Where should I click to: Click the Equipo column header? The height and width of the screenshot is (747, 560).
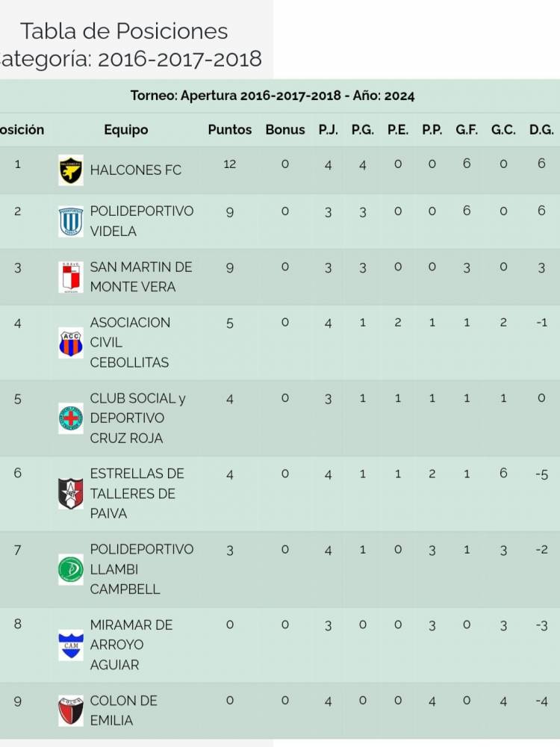[125, 130]
